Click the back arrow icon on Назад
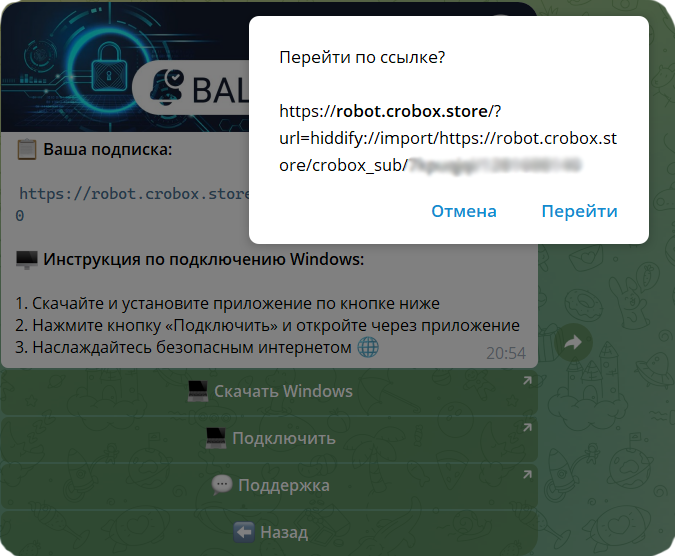This screenshot has width=675, height=556. coord(243,532)
